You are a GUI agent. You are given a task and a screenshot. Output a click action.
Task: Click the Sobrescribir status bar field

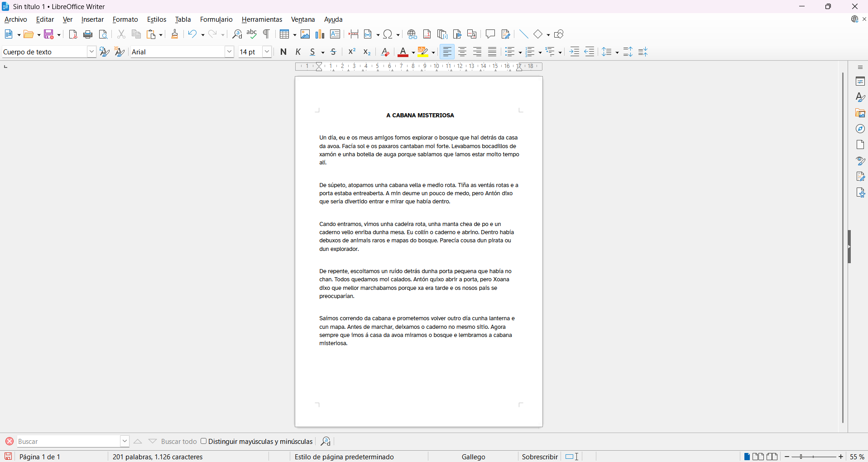(539, 457)
